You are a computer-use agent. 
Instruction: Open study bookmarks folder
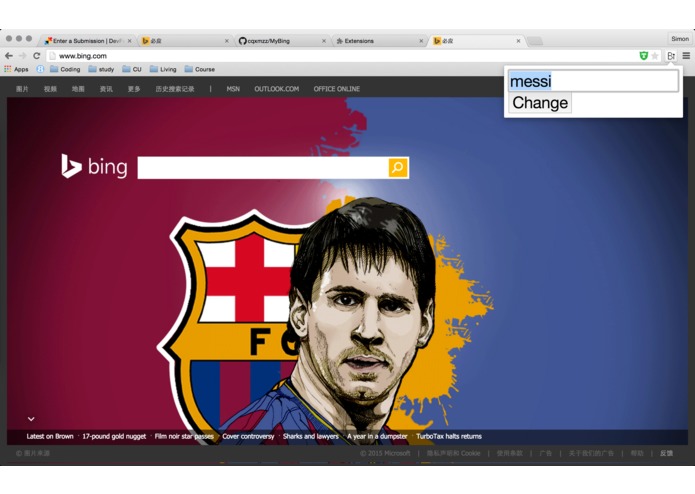point(101,69)
